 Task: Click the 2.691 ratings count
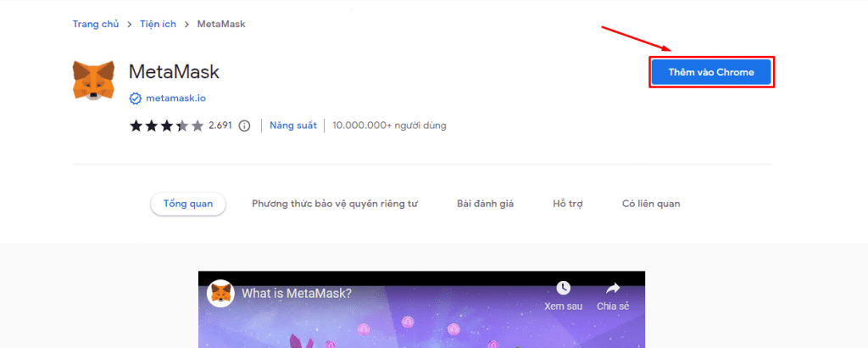[220, 126]
